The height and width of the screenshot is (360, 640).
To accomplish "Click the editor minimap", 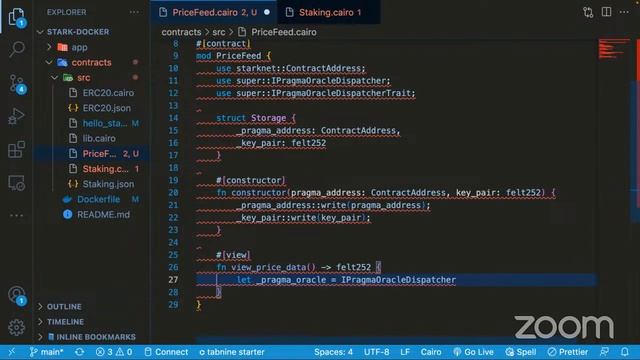I will (614, 48).
